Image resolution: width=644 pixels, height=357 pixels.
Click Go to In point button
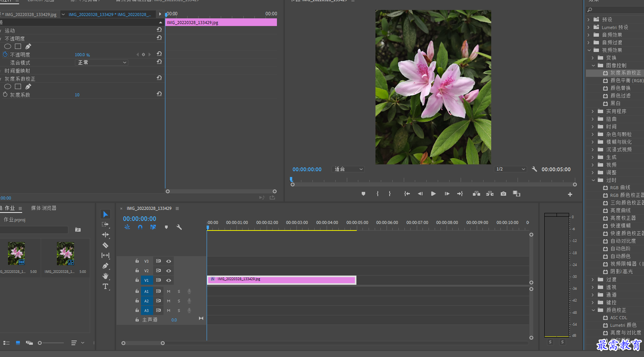[x=407, y=194]
